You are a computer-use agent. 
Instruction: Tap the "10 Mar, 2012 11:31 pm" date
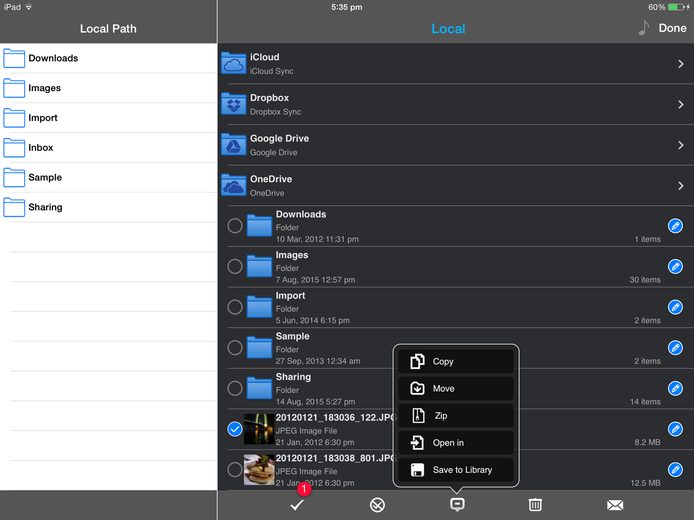(x=317, y=239)
